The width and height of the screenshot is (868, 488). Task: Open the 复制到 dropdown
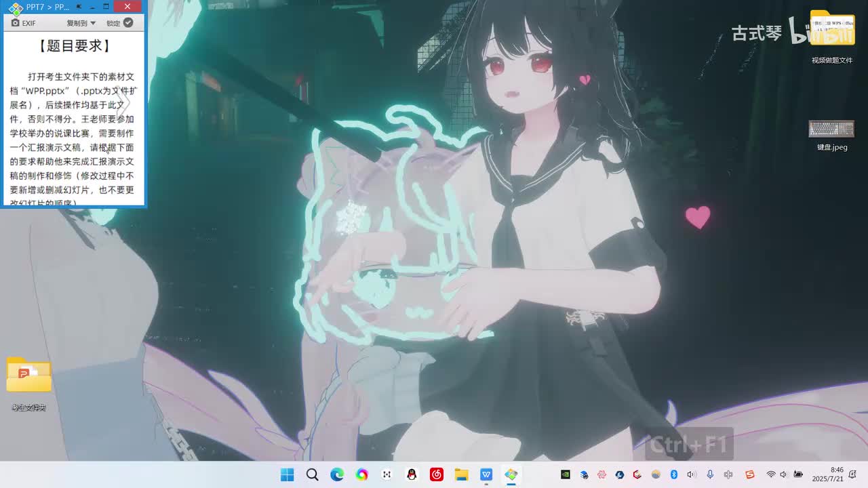point(81,23)
